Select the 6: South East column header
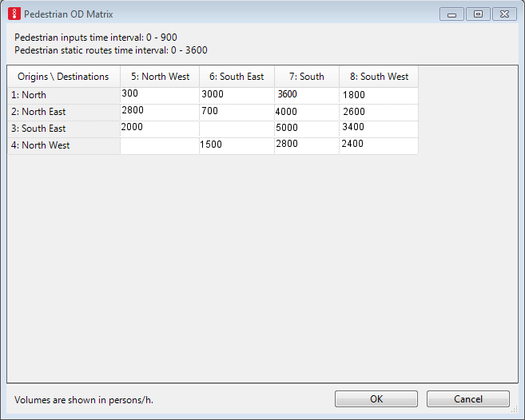 tap(237, 77)
